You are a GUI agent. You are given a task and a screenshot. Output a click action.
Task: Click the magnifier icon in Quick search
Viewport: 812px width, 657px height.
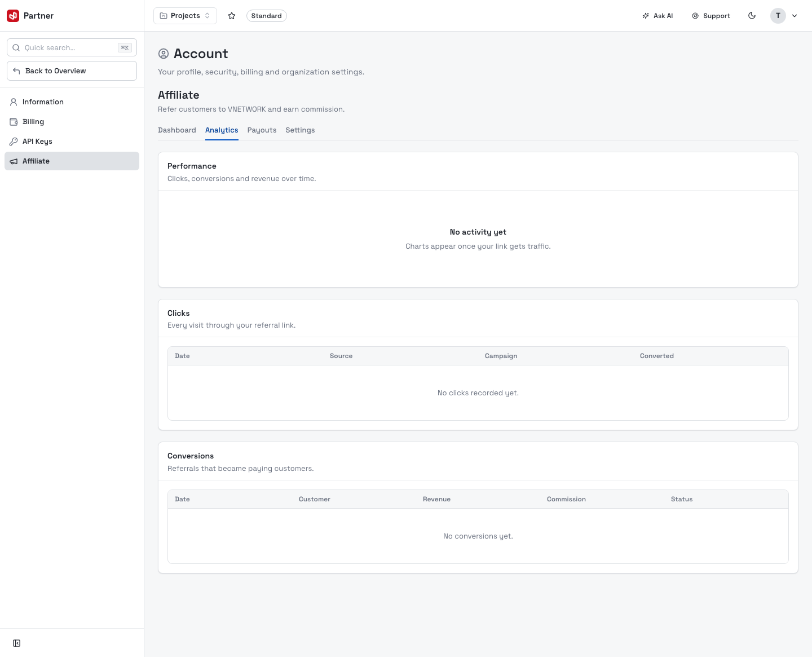click(16, 48)
